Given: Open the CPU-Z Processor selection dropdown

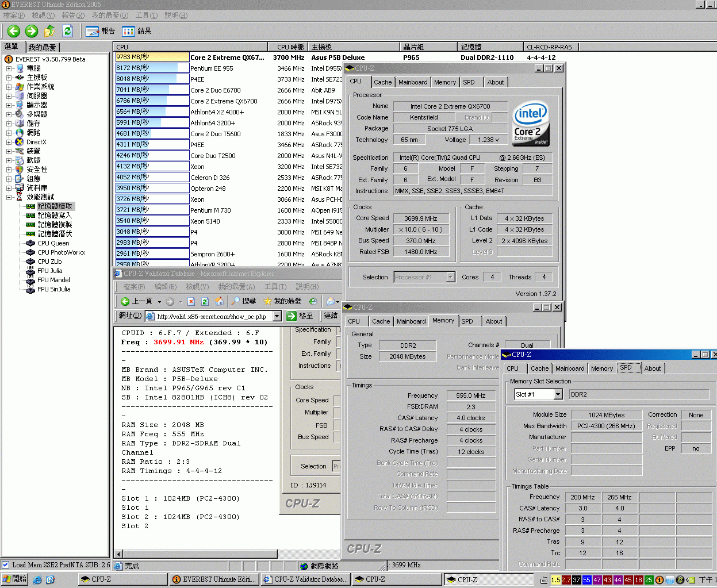Looking at the screenshot, I should click(x=451, y=277).
